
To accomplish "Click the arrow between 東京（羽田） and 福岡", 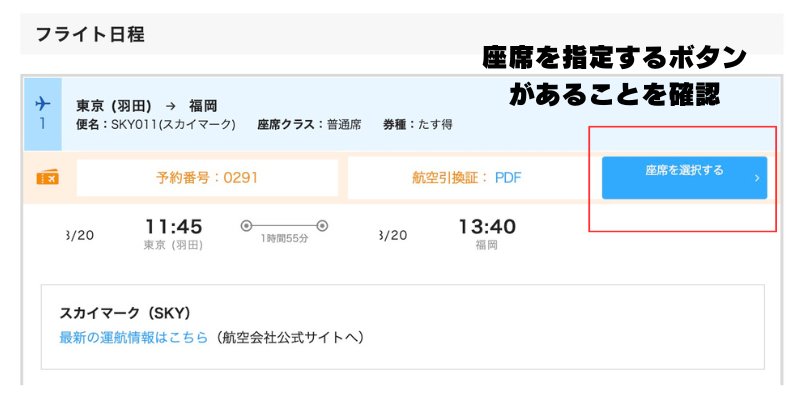I will point(170,105).
